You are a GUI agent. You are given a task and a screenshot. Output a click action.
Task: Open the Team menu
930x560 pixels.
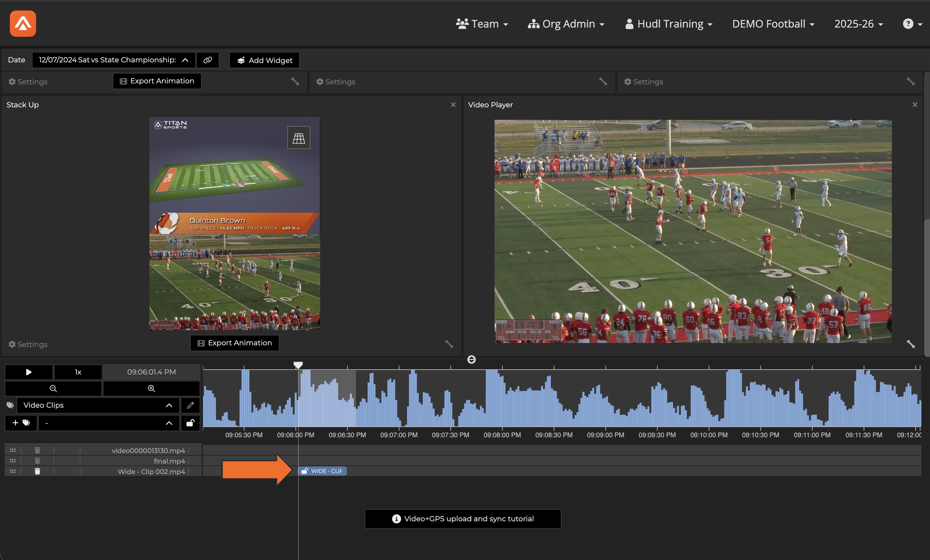(x=482, y=24)
